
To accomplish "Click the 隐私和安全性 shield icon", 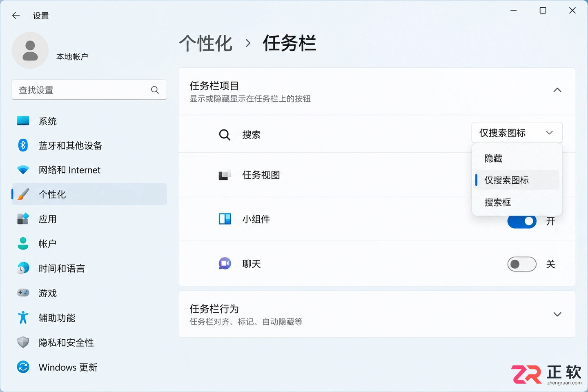I will 23,342.
